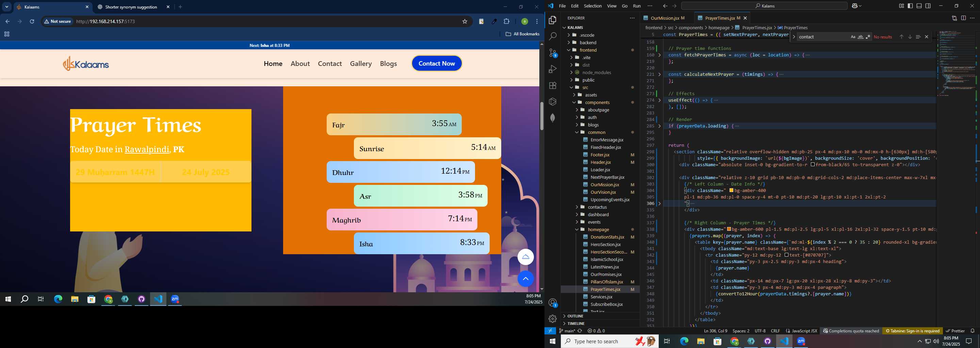Go to next match in find widget
Viewport: 980px width, 348px height.
(910, 37)
